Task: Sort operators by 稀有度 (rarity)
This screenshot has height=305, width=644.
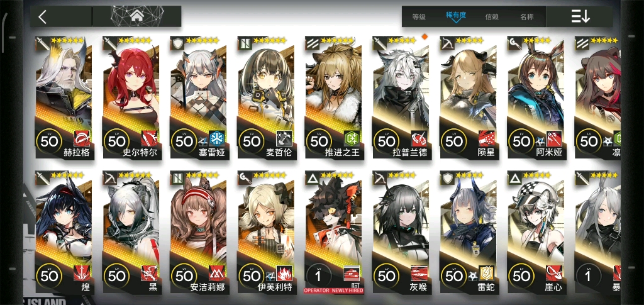Action: pyautogui.click(x=456, y=15)
